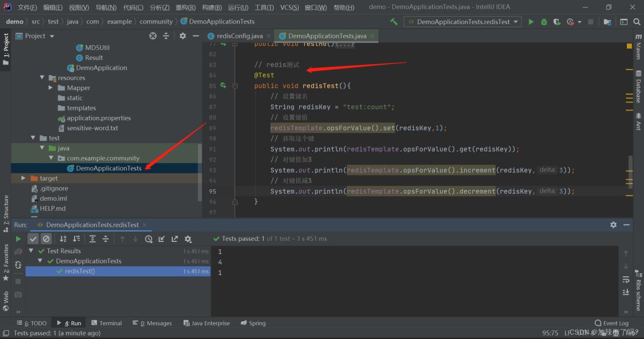Open Project panel settings gear
The height and width of the screenshot is (339, 644).
click(182, 36)
